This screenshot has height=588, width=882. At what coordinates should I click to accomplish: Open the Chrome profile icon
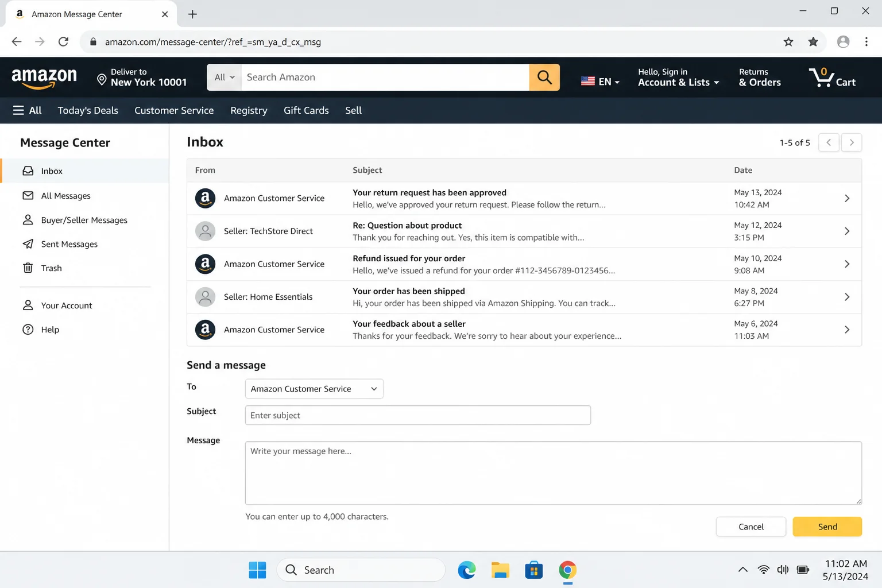[843, 42]
